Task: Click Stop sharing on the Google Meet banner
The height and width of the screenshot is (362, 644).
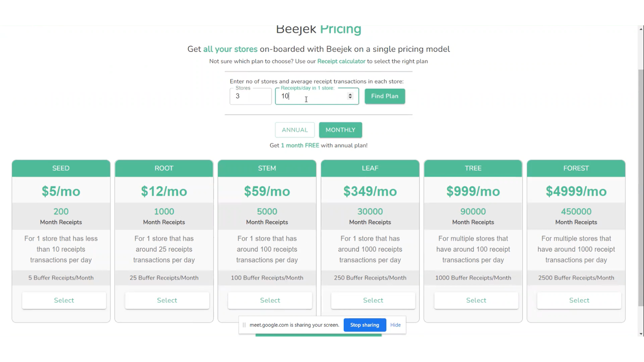Action: pyautogui.click(x=364, y=325)
